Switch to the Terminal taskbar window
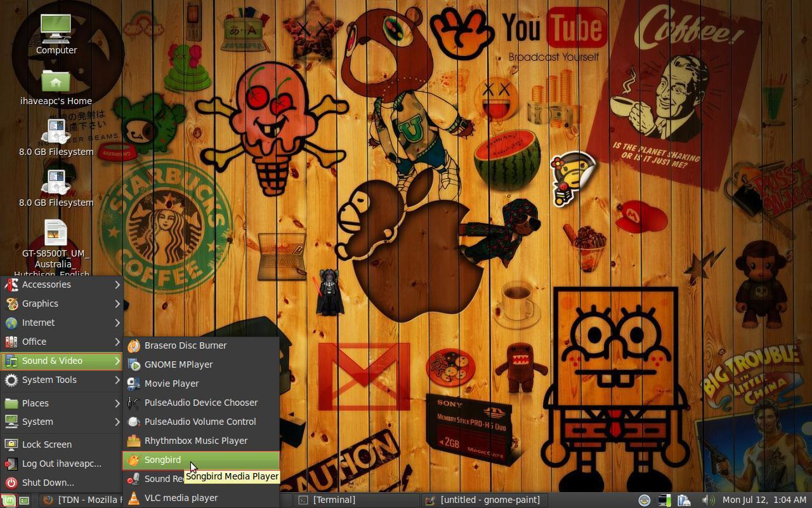812x508 pixels. point(357,500)
